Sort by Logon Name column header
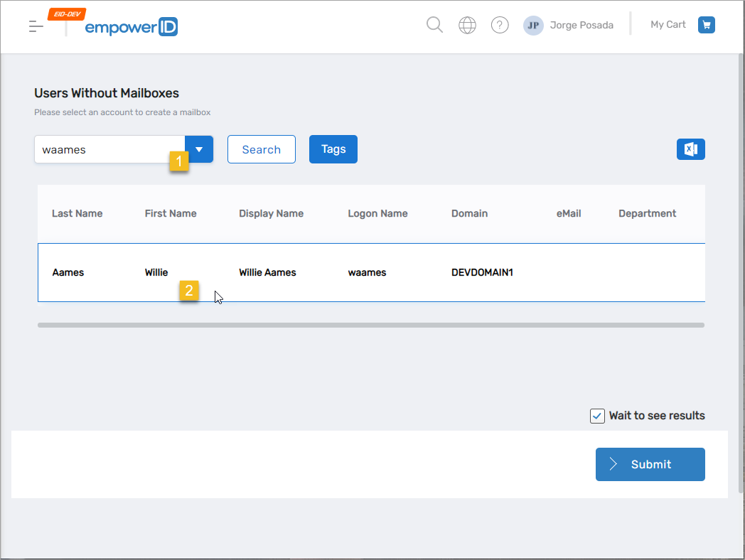 (377, 213)
